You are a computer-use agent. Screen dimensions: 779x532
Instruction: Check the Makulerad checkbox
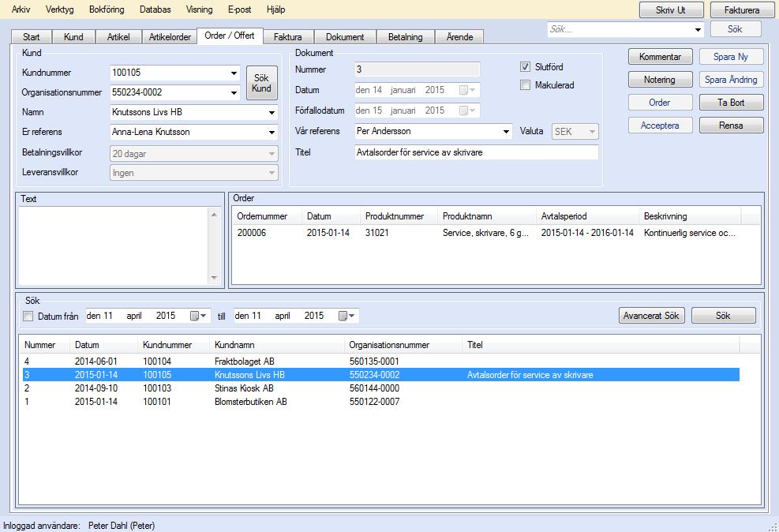pyautogui.click(x=525, y=85)
